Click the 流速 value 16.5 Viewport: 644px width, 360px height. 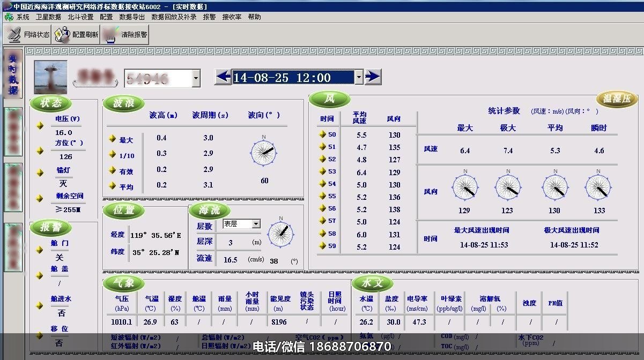(x=231, y=259)
